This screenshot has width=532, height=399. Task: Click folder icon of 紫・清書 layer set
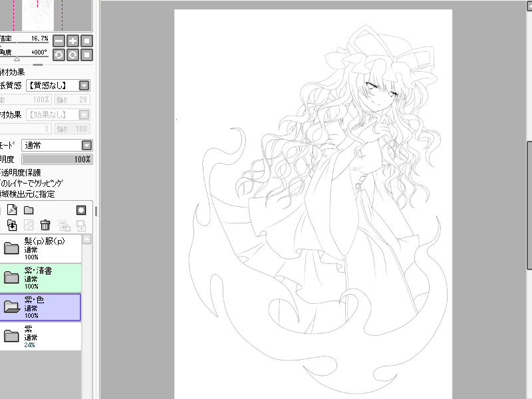click(x=11, y=277)
